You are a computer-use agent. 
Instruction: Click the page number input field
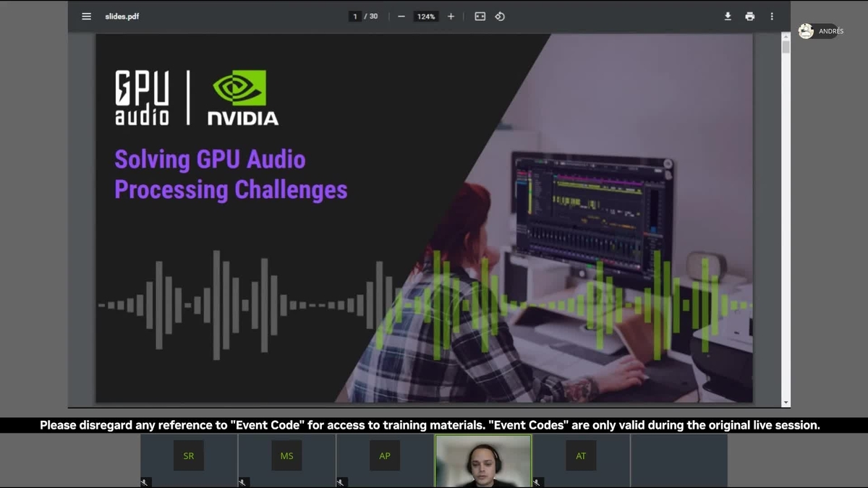pos(355,17)
